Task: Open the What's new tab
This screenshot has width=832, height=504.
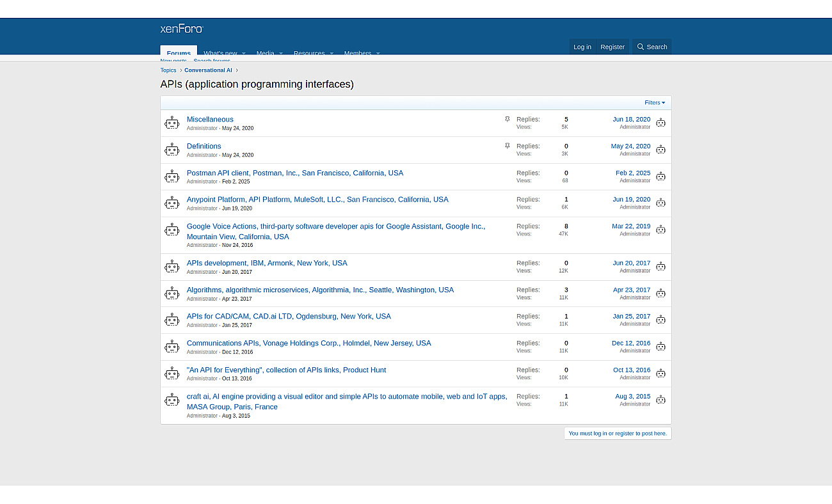Action: click(x=220, y=53)
